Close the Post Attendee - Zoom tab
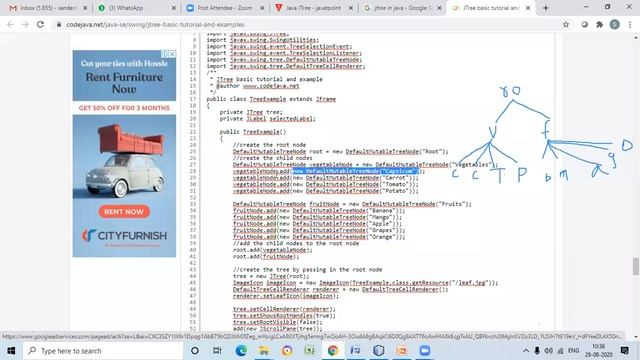The image size is (640, 360). pos(262,8)
